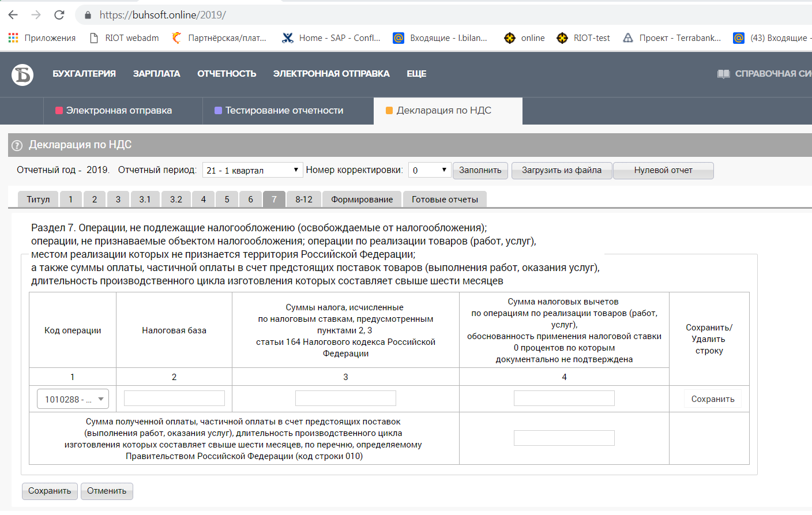Save the table row with Сохранить in the last column
Viewport: 812px width, 515px height.
(713, 399)
